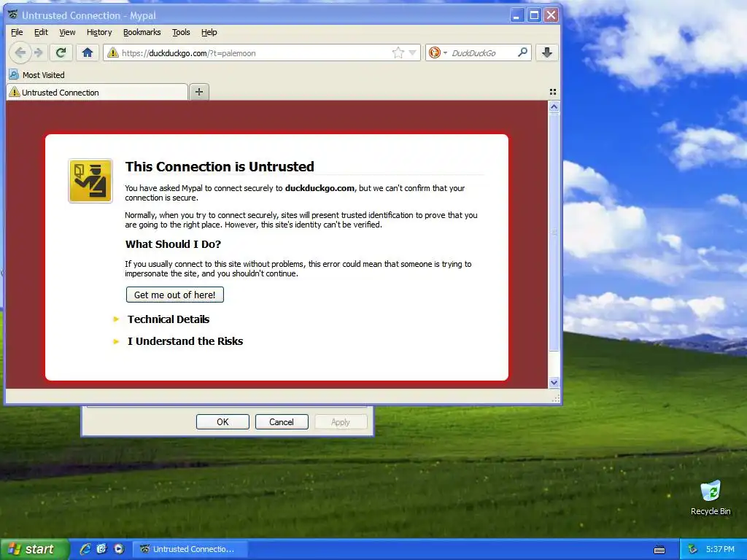Minimize the Mypal window

(517, 15)
